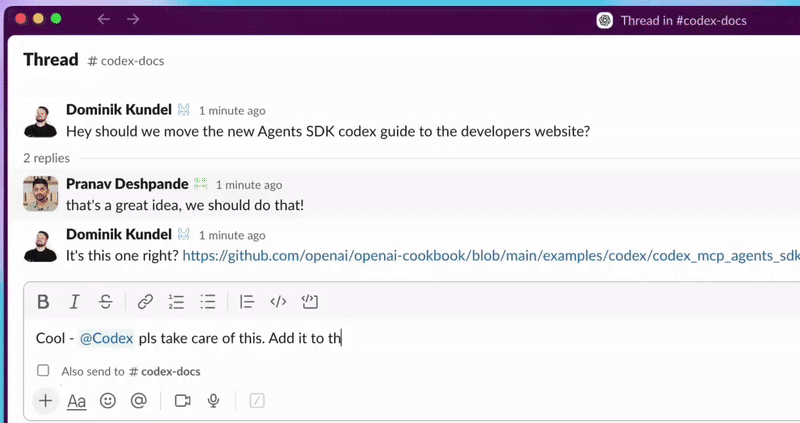The image size is (800, 423).
Task: Open Dominik Kundel's name on the link message
Action: click(x=119, y=234)
